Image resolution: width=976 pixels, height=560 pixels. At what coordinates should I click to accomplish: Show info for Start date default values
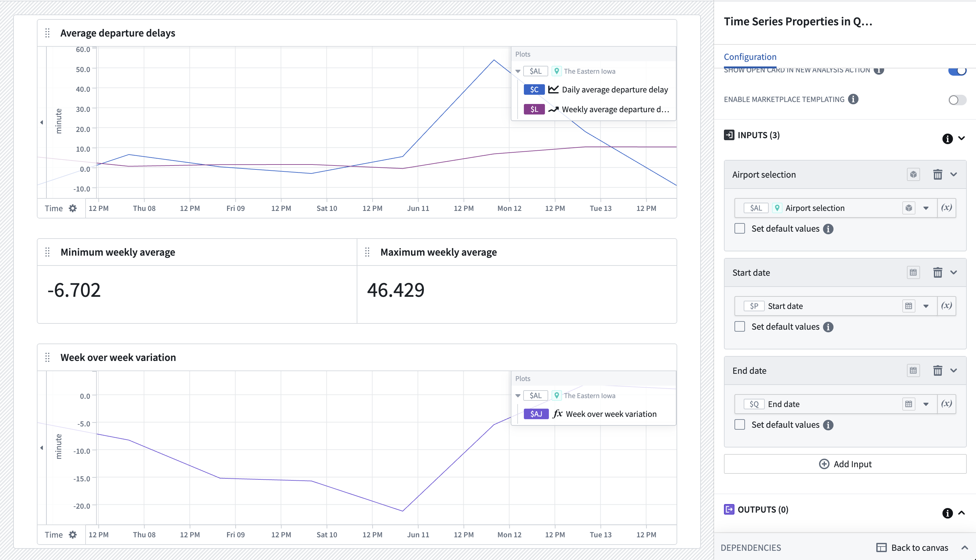point(828,327)
